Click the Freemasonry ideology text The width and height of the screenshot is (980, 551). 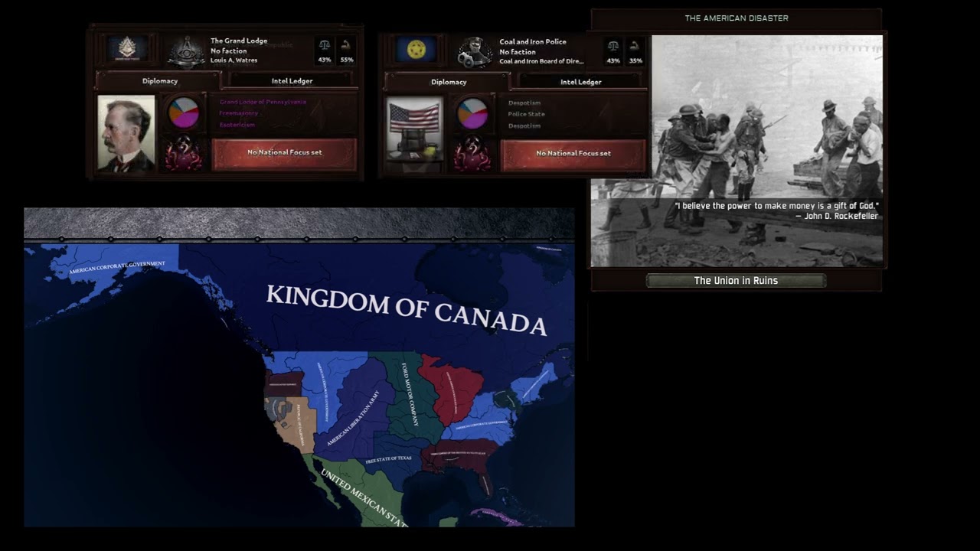[239, 113]
